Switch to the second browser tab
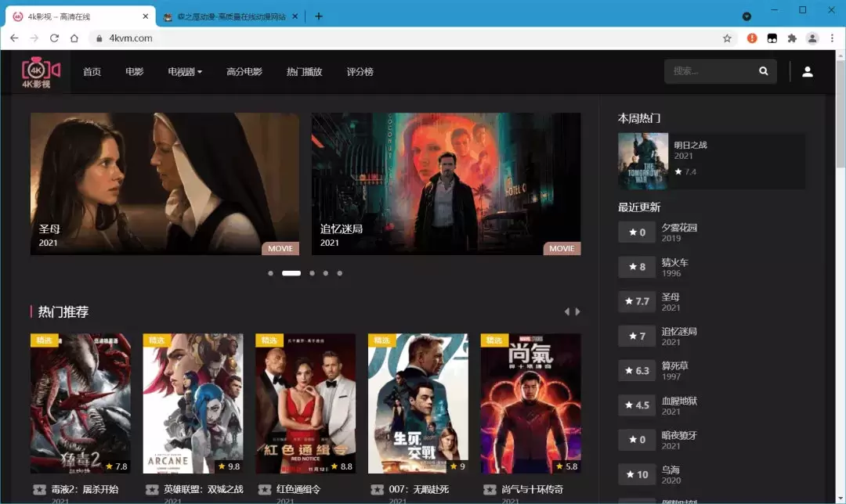 [231, 16]
